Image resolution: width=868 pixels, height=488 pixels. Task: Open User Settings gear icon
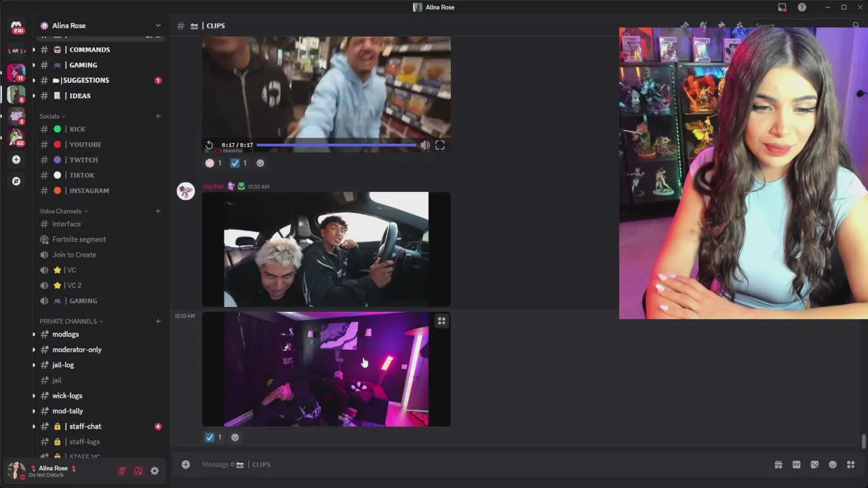click(155, 471)
